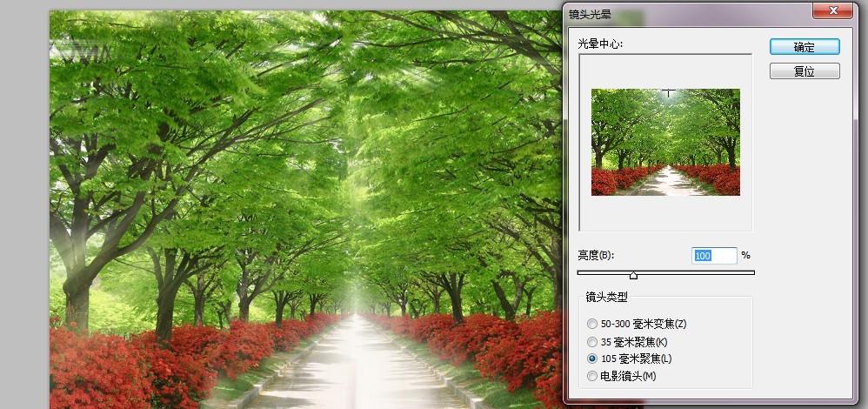Close the 镜头光晕 dialog window

pos(831,10)
